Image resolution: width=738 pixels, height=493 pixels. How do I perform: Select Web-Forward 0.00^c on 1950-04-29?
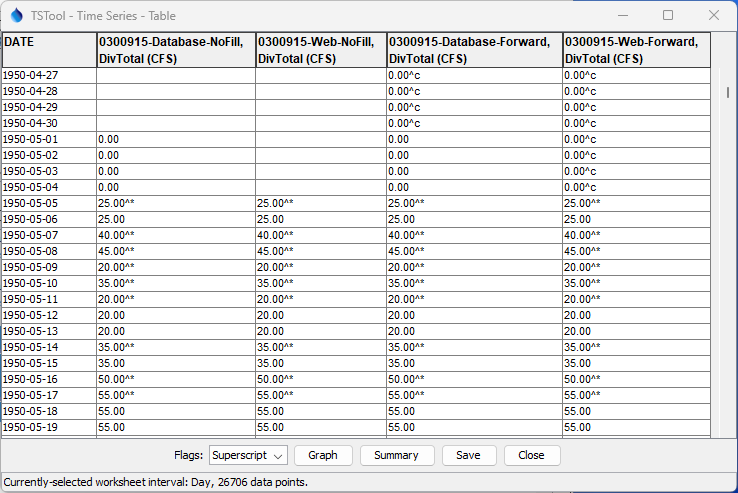pyautogui.click(x=636, y=107)
